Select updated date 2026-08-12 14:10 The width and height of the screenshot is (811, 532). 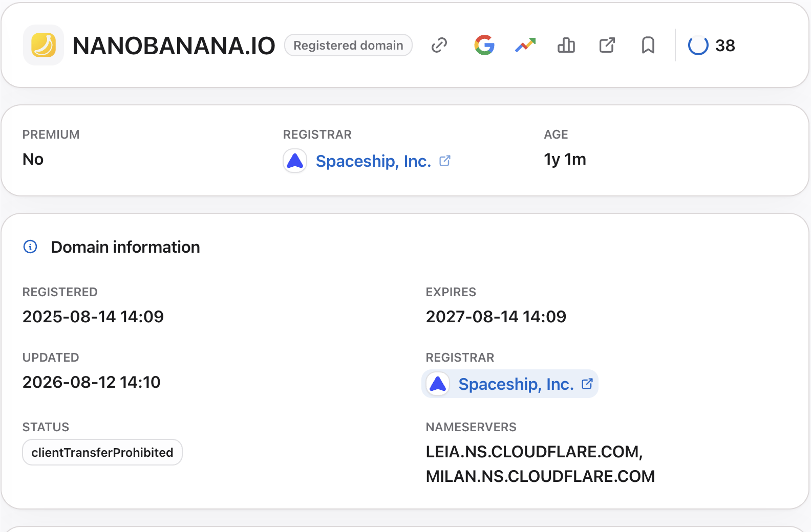pyautogui.click(x=92, y=382)
